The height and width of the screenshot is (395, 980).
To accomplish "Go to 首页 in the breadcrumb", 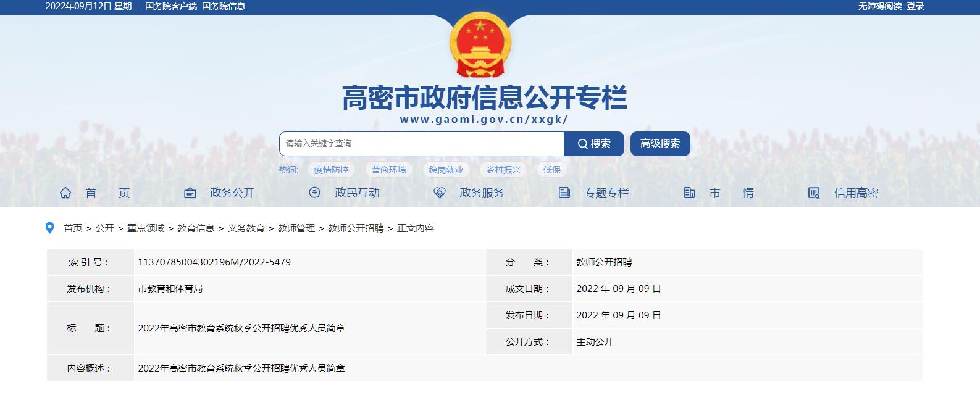I will [x=73, y=228].
